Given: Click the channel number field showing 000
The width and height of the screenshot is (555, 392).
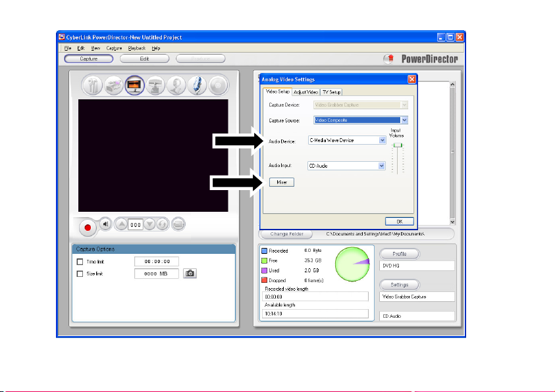Looking at the screenshot, I should [136, 224].
